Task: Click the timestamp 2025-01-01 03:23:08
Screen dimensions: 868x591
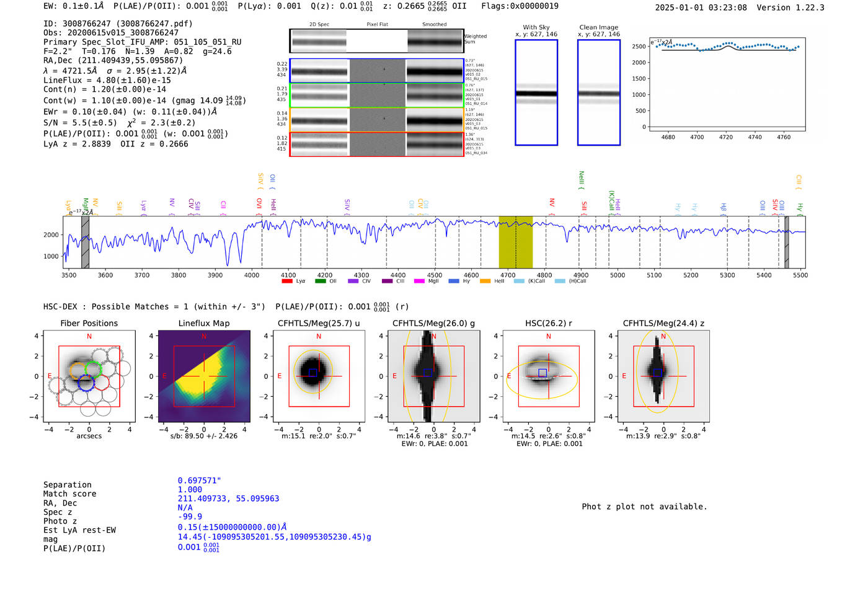Action: 701,7
